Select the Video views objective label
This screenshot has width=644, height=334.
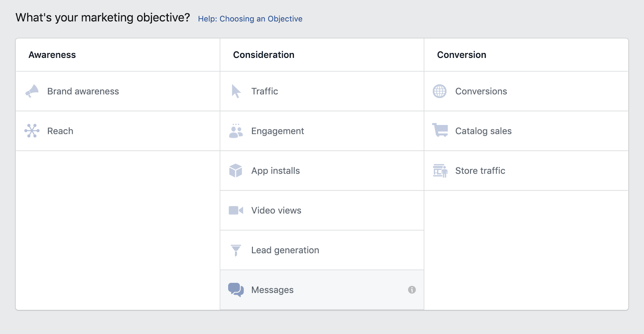click(x=276, y=210)
